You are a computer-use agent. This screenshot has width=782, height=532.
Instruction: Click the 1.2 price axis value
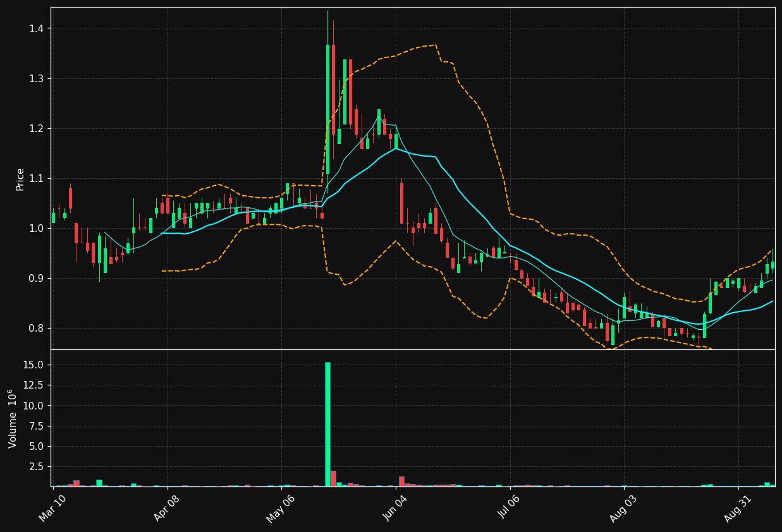coord(36,128)
